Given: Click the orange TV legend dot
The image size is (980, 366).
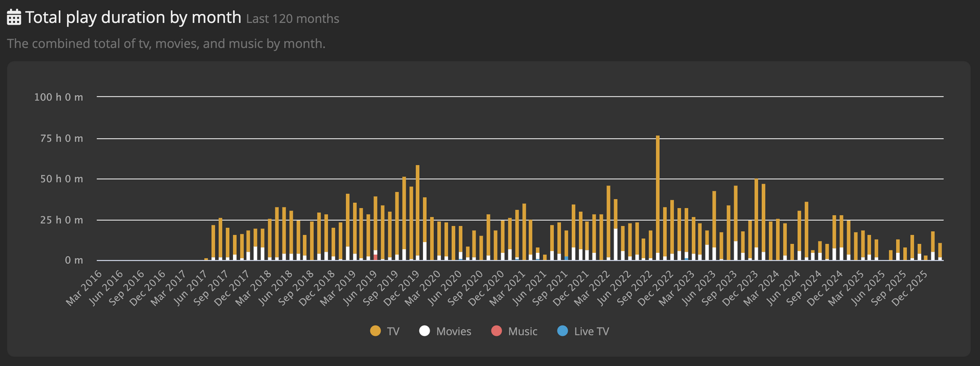Looking at the screenshot, I should pyautogui.click(x=375, y=331).
